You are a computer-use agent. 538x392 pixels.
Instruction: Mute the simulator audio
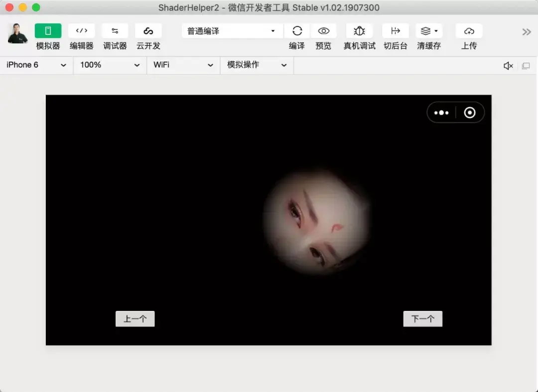tap(508, 65)
